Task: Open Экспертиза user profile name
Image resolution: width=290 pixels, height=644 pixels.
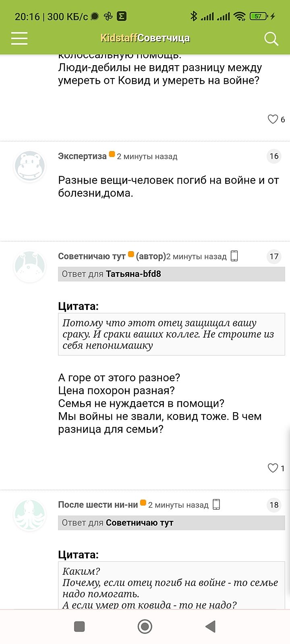Action: [x=82, y=156]
